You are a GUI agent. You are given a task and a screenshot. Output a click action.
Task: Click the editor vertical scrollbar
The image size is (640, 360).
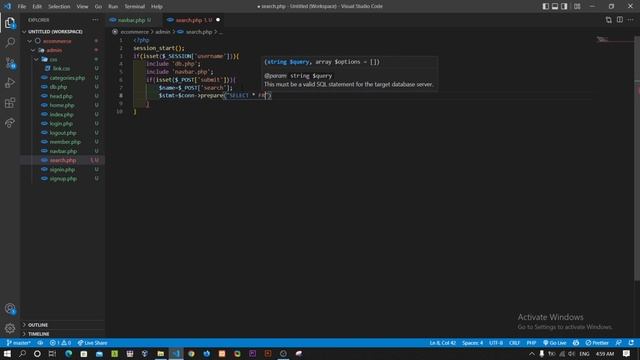coord(637,158)
